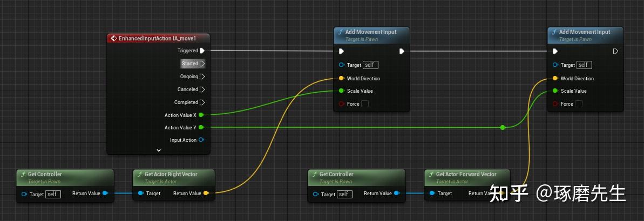Click the Triggered execution pin on IA_move1
This screenshot has height=221, width=644.
[202, 51]
